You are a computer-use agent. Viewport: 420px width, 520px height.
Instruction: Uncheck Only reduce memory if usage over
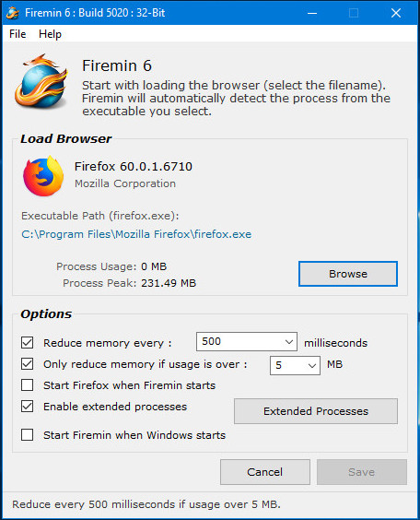(x=27, y=364)
